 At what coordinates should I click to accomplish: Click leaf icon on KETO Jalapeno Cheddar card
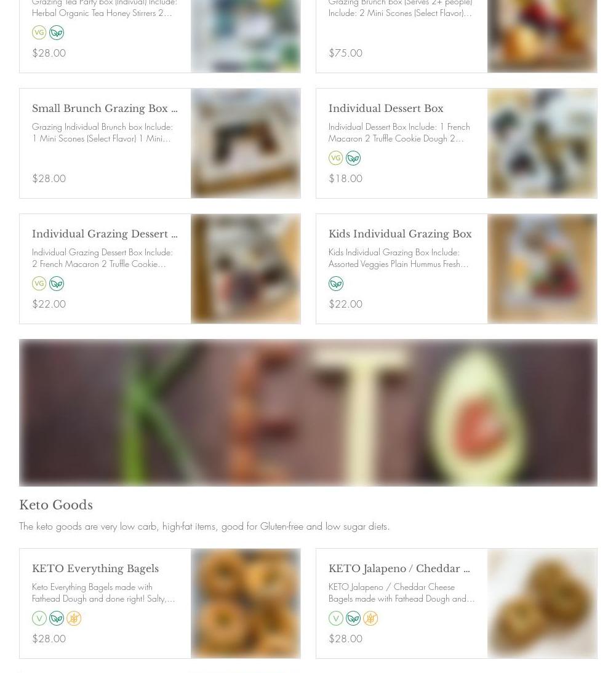click(x=353, y=618)
